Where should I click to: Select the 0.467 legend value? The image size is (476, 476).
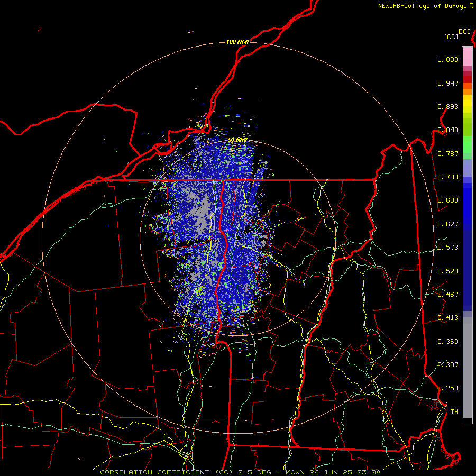pos(448,295)
